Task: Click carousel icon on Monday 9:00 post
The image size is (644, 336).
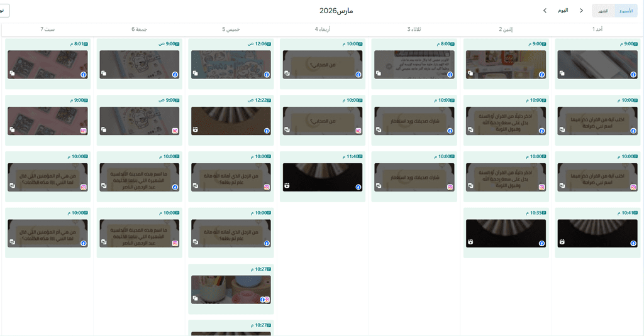Action: tap(470, 73)
